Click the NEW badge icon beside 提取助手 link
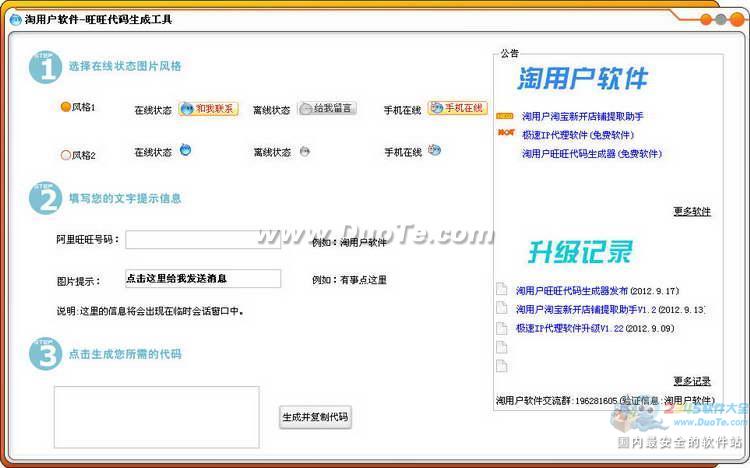The image size is (750, 468). (505, 116)
